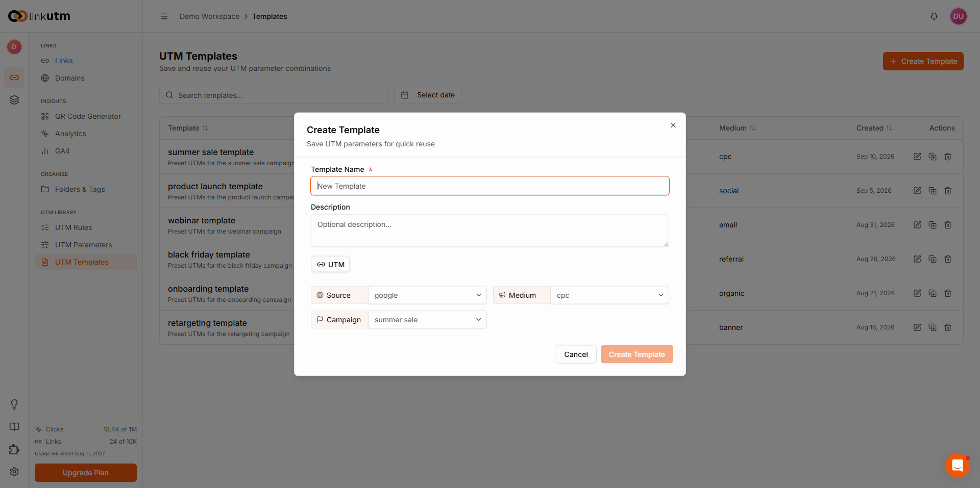Open the puzzle integrations icon
This screenshot has width=980, height=488.
coord(14,449)
